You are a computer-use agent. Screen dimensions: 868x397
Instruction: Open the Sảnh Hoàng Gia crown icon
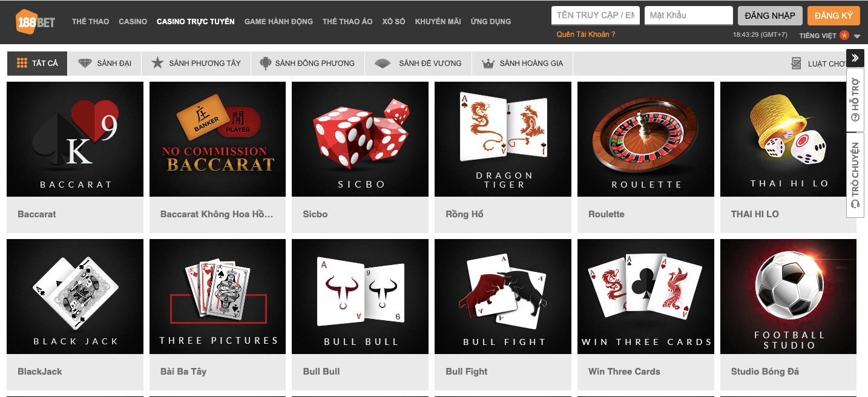point(488,63)
